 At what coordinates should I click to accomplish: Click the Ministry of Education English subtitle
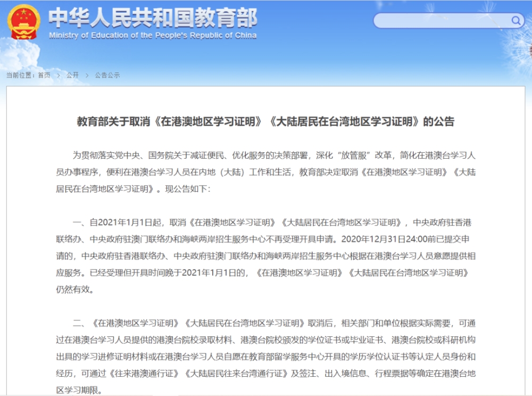tap(153, 36)
